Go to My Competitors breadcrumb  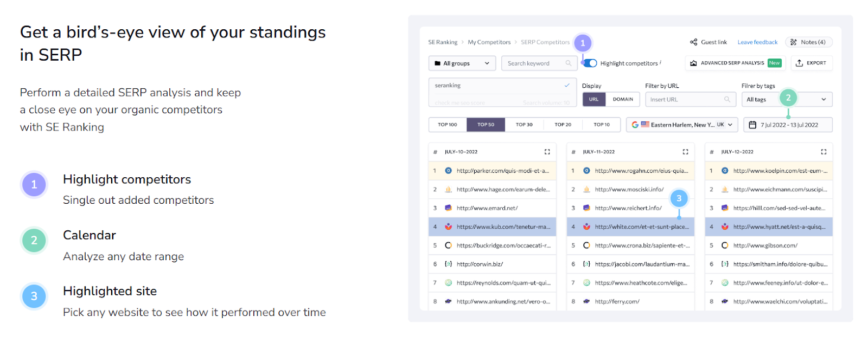pyautogui.click(x=489, y=42)
